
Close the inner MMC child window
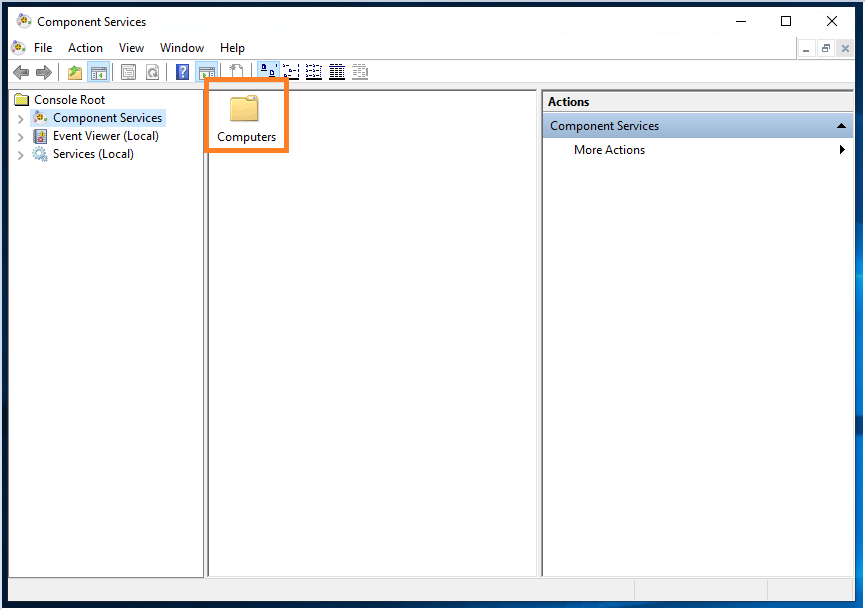pos(845,49)
